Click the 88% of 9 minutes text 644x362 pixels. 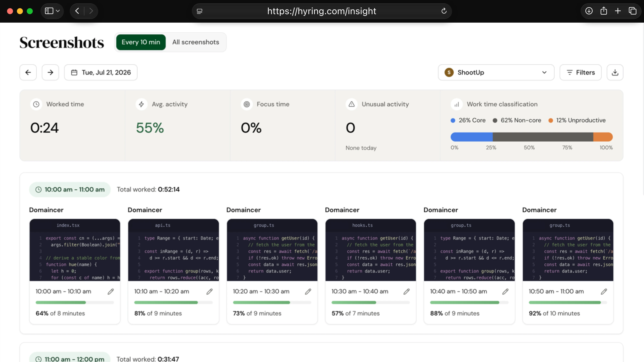pos(455,313)
